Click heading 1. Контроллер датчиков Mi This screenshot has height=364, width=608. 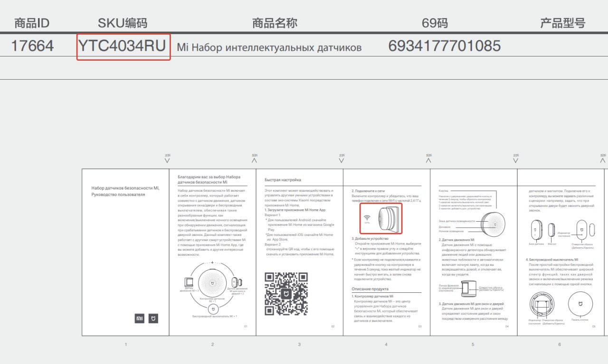click(373, 296)
